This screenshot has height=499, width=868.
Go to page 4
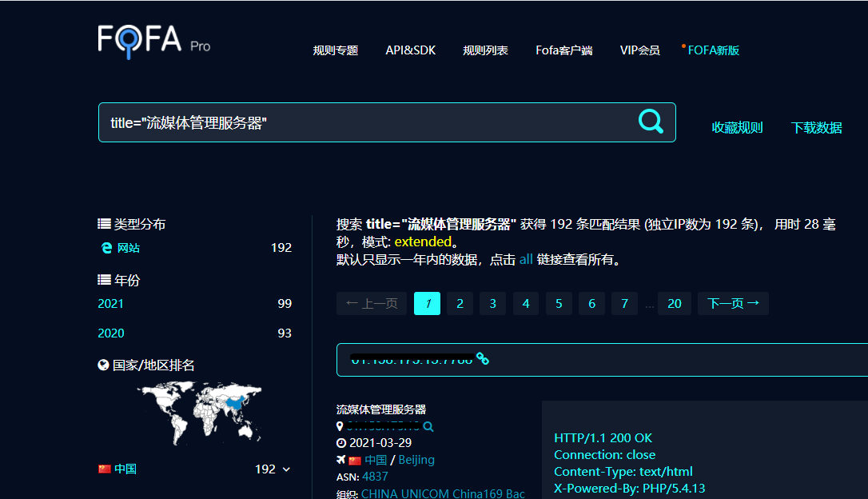526,304
